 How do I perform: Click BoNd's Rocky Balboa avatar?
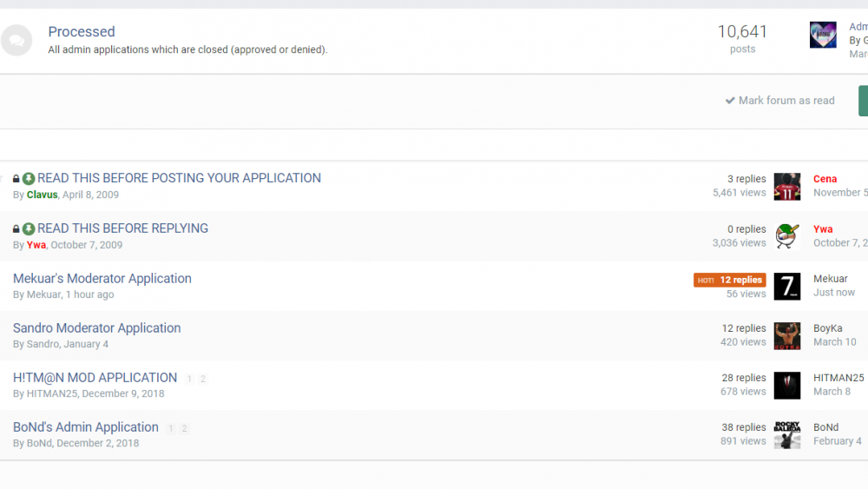coord(786,434)
